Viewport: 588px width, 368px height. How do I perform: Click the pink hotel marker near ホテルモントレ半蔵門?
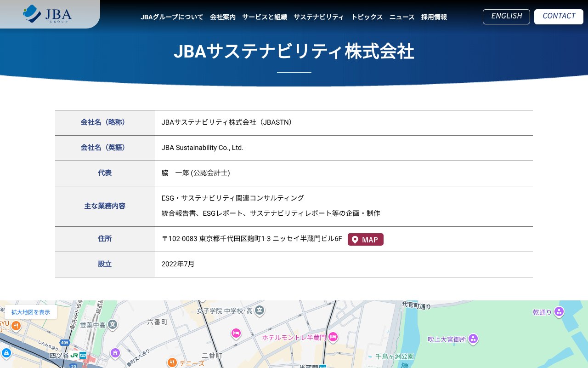(x=333, y=336)
